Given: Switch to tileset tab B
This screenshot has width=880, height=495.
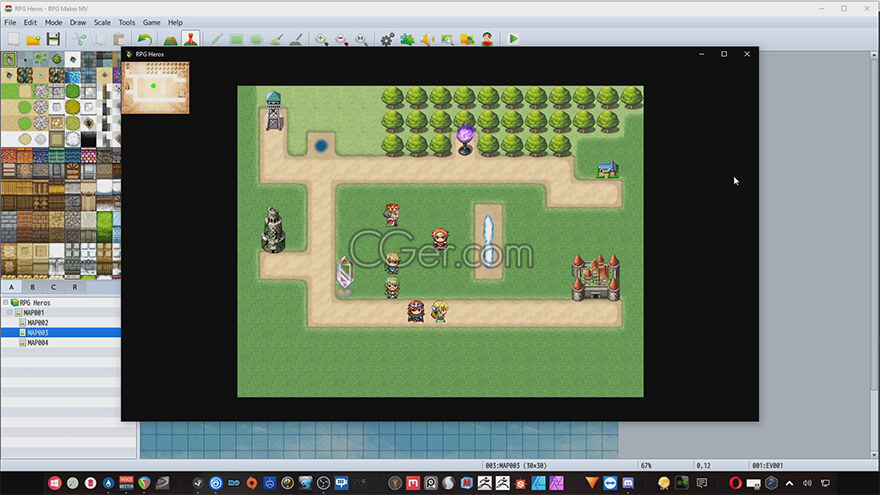Looking at the screenshot, I should coord(33,287).
